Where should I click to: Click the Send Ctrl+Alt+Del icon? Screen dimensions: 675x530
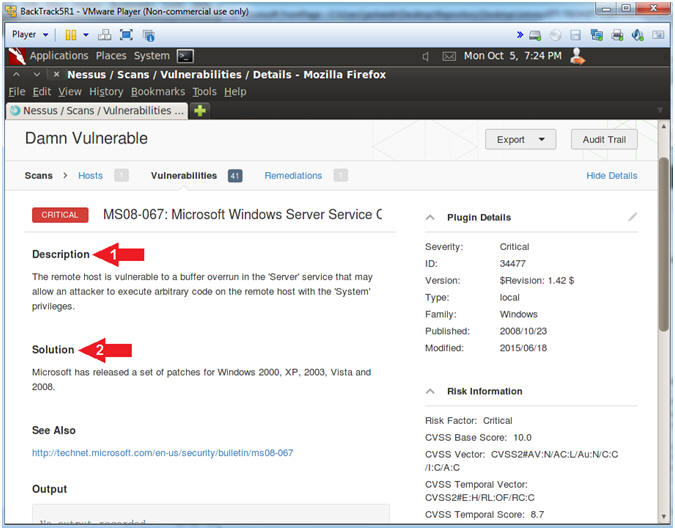105,35
